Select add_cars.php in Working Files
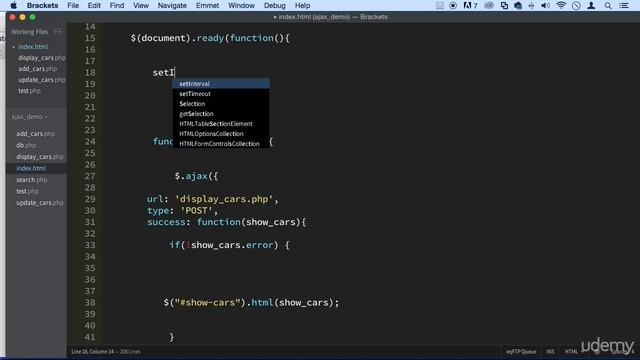The image size is (640, 360). [38, 69]
